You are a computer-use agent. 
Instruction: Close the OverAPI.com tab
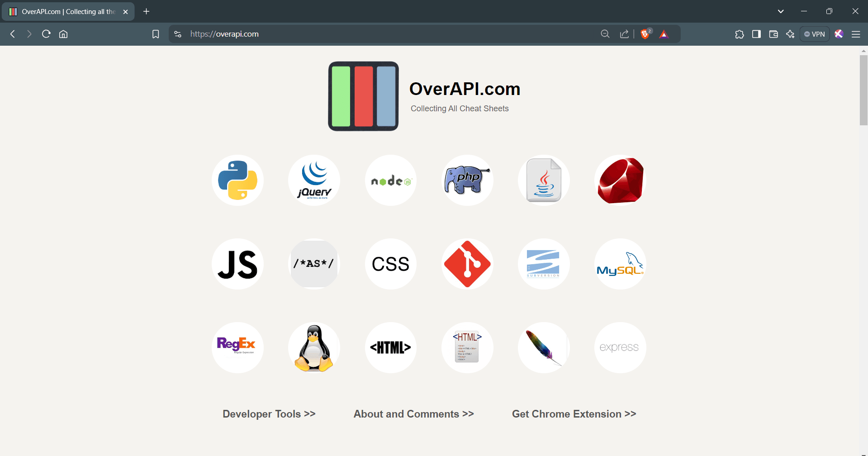(126, 12)
